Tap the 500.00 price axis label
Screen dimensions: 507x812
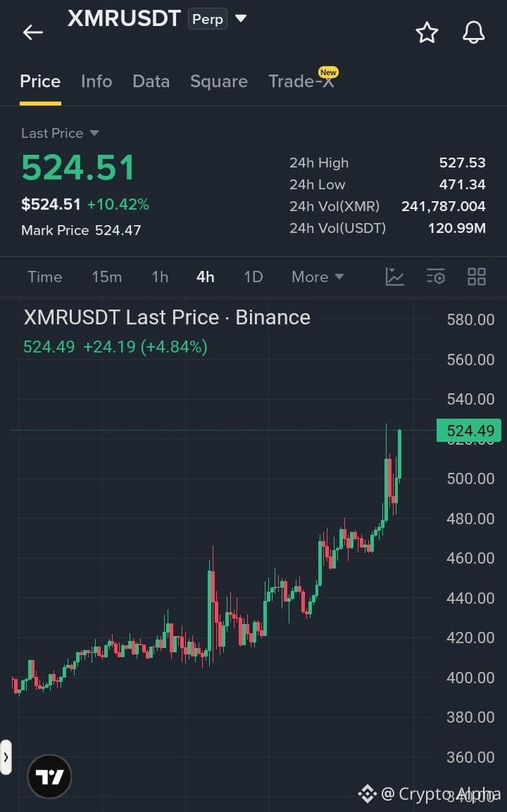tap(470, 478)
